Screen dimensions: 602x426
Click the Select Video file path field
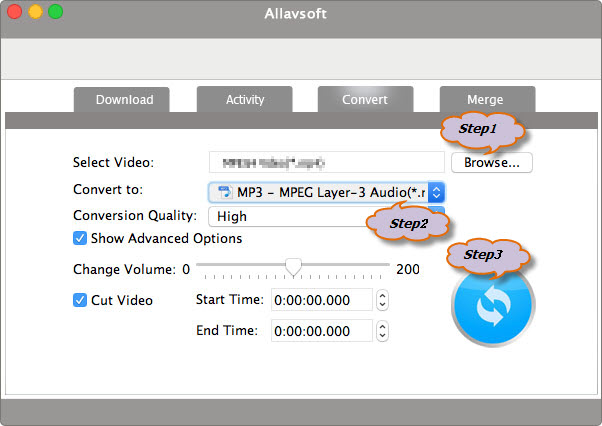pos(327,163)
